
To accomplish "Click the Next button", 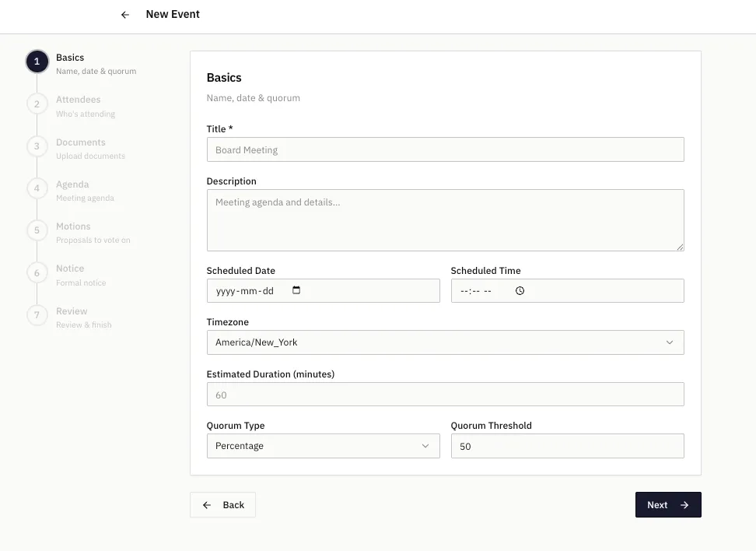I will (667, 504).
